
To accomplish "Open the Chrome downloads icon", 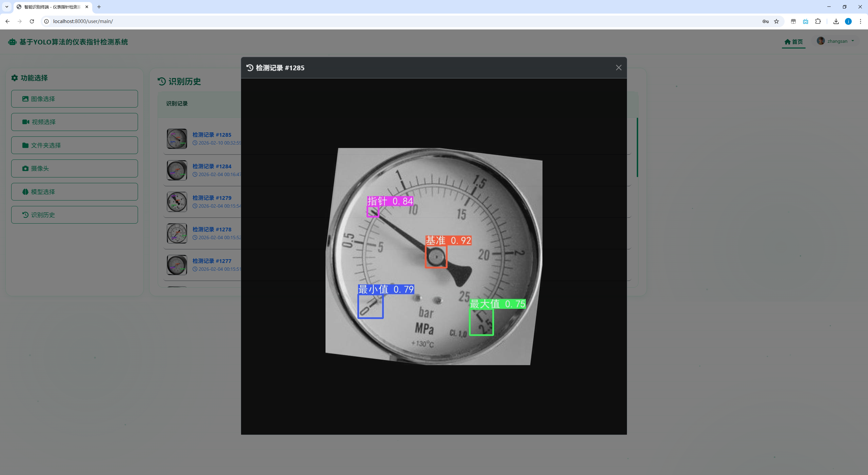I will point(836,21).
